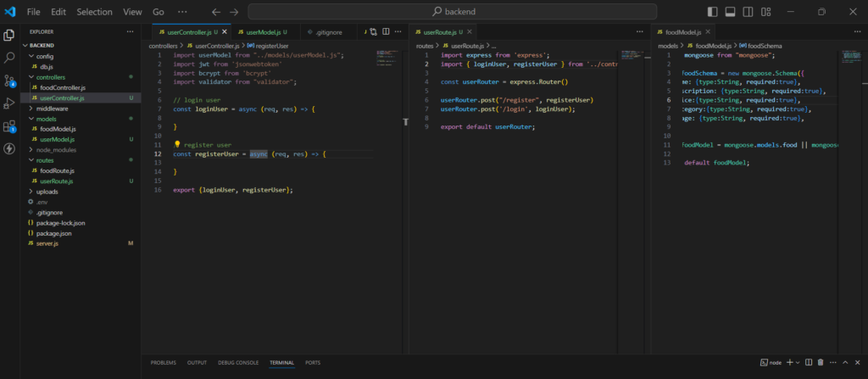The height and width of the screenshot is (379, 868).
Task: Open the Search view in activity bar
Action: click(9, 58)
